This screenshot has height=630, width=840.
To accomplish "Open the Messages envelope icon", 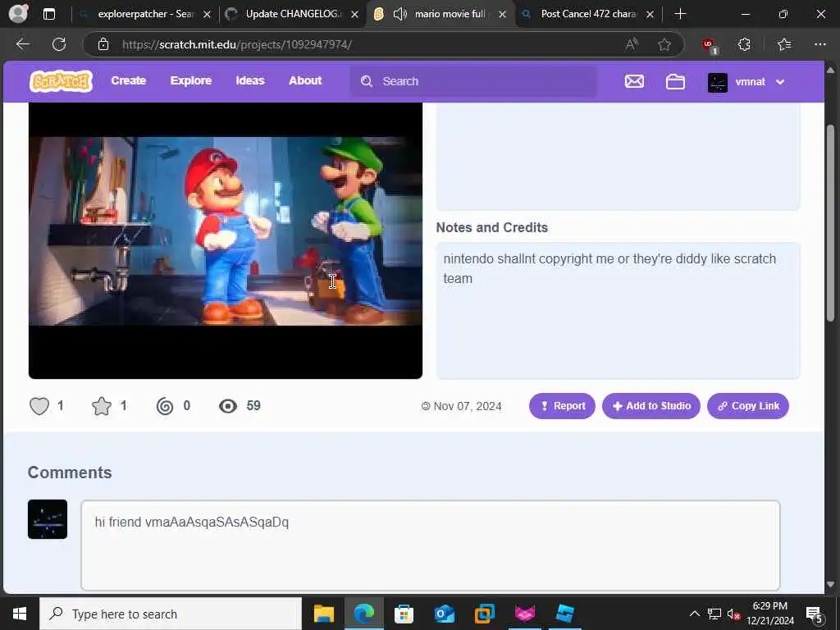I will [634, 81].
